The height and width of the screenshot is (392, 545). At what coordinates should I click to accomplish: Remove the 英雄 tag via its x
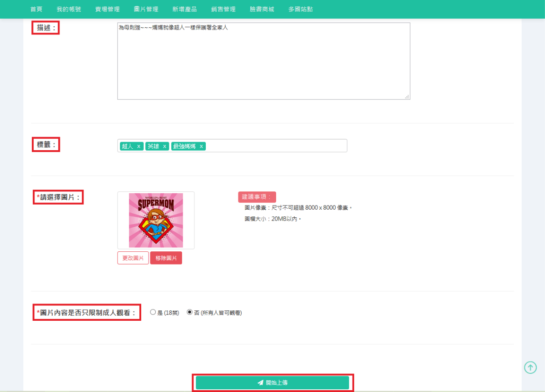[164, 147]
